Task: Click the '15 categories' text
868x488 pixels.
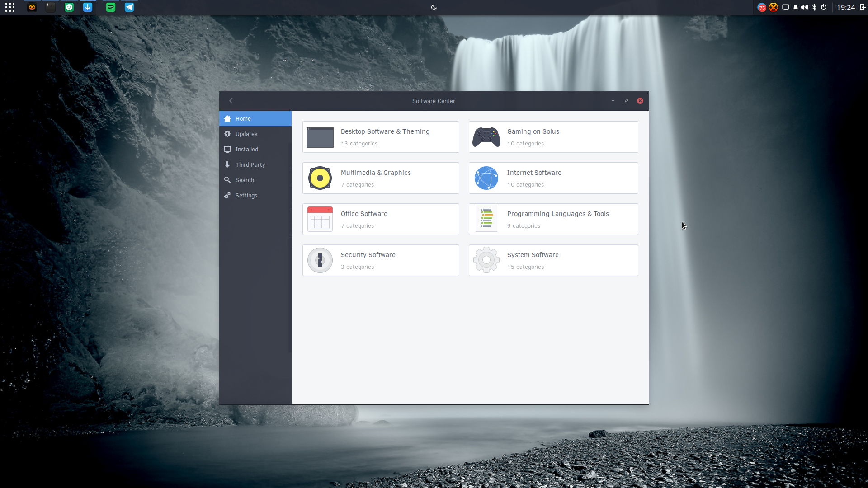Action: pos(526,267)
